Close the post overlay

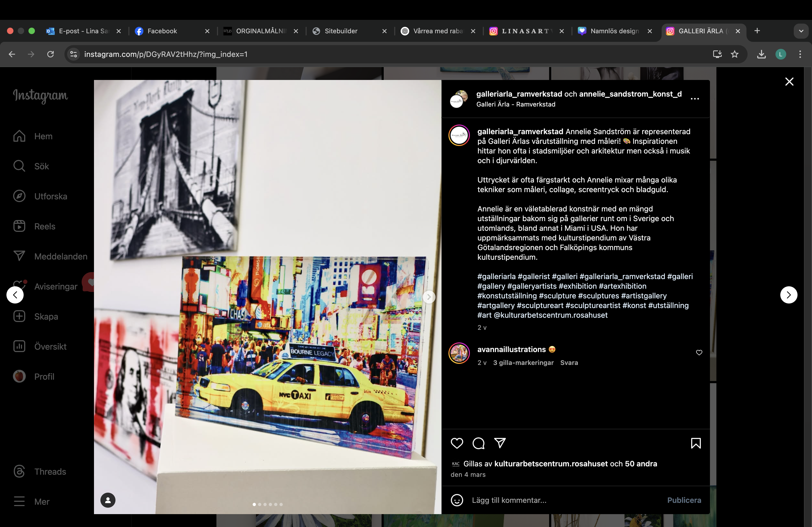point(789,82)
